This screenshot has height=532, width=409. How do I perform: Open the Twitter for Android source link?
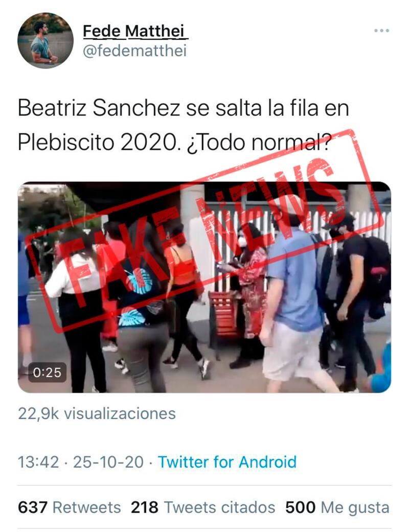coord(227,462)
